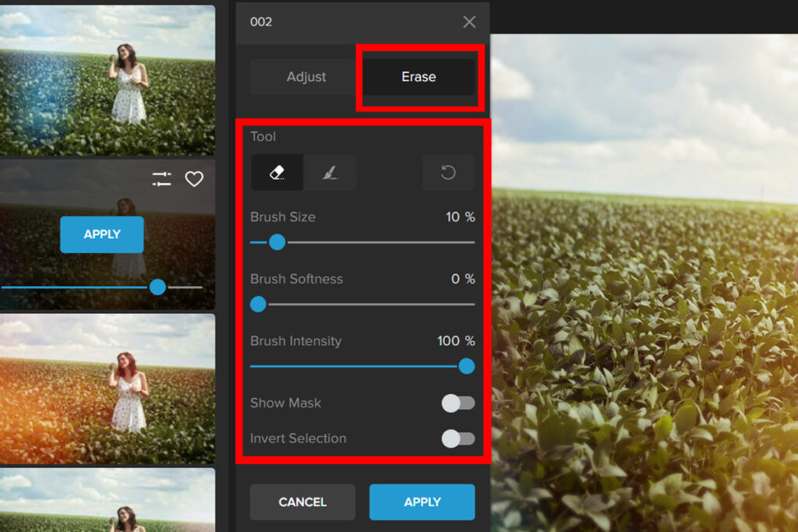
Task: Click the reset mask arrow icon
Action: (x=448, y=173)
